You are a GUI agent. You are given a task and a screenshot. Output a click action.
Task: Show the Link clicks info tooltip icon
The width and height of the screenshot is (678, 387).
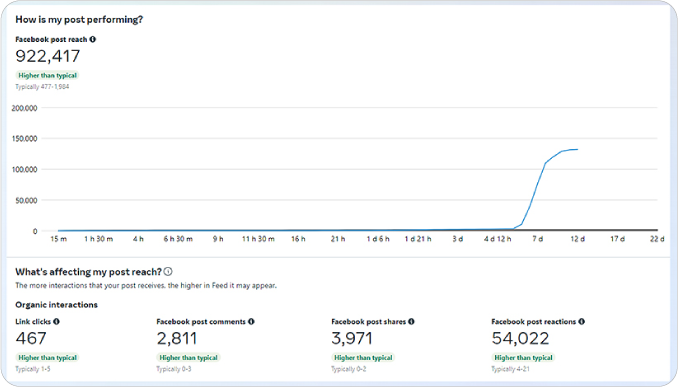tap(56, 322)
